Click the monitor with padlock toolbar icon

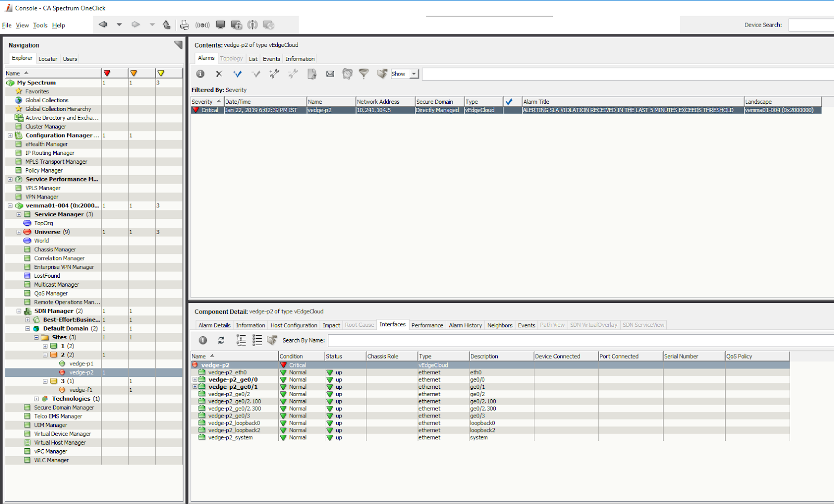point(237,24)
